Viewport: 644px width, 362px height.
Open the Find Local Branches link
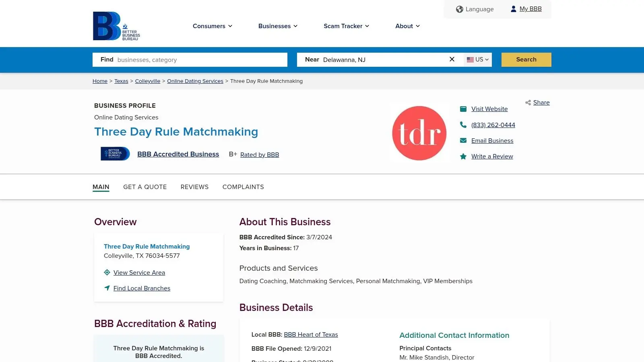coord(142,288)
